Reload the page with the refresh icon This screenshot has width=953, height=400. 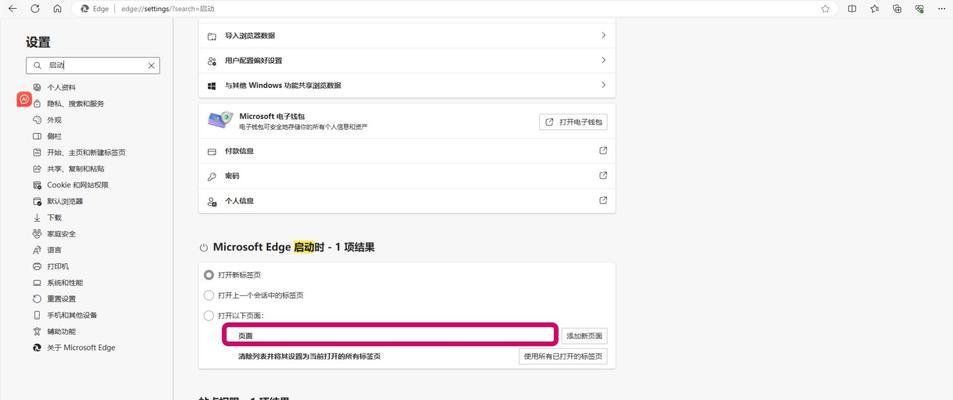tap(35, 9)
